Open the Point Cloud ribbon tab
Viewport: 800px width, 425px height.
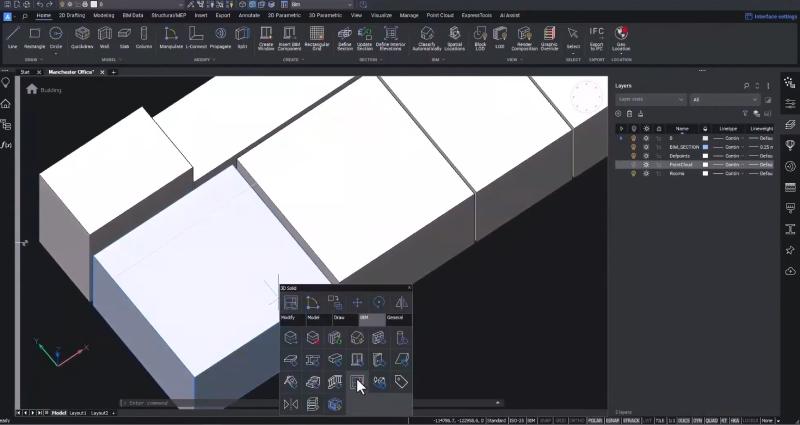pyautogui.click(x=440, y=15)
